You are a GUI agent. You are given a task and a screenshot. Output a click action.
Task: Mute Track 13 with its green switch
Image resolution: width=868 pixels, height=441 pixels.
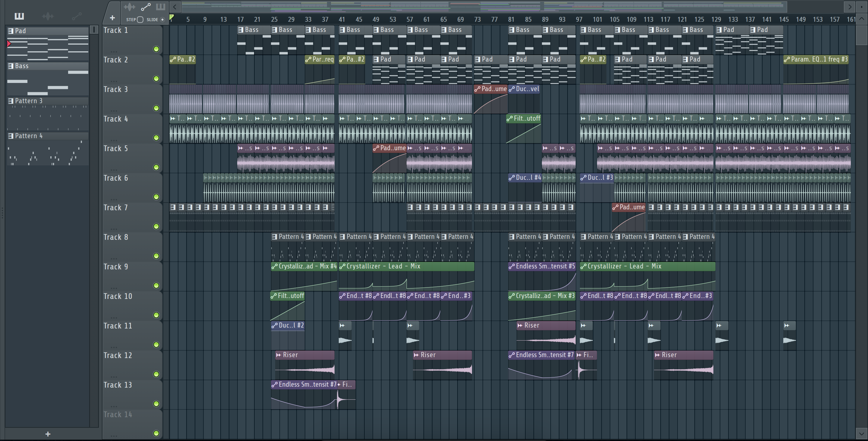tap(156, 404)
